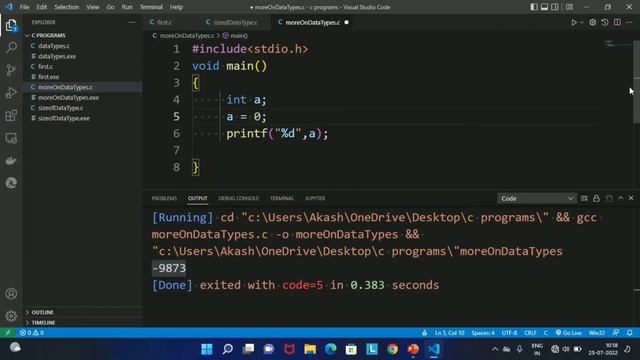Open the Selection menu
The width and height of the screenshot is (640, 360).
[x=67, y=7]
